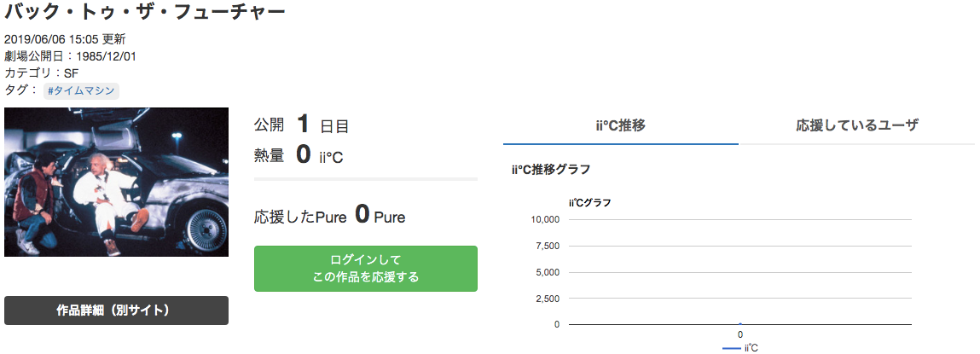The width and height of the screenshot is (980, 354).
Task: Select the ii°C legend label below chart
Action: [x=751, y=348]
